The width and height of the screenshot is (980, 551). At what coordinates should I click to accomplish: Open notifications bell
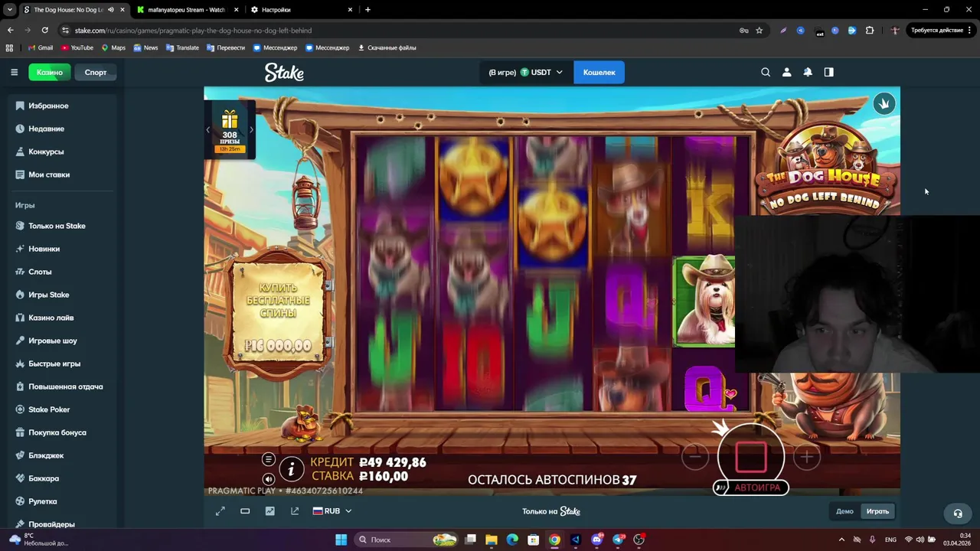coord(808,72)
